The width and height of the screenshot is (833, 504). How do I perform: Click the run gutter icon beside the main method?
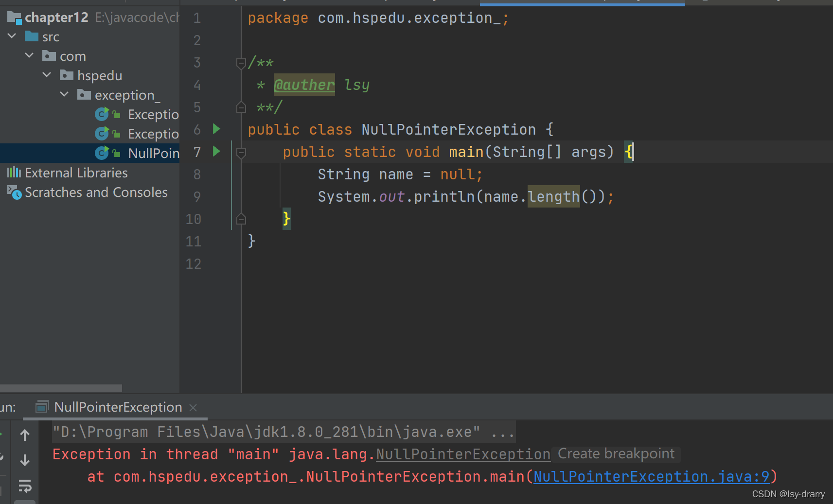click(x=217, y=151)
